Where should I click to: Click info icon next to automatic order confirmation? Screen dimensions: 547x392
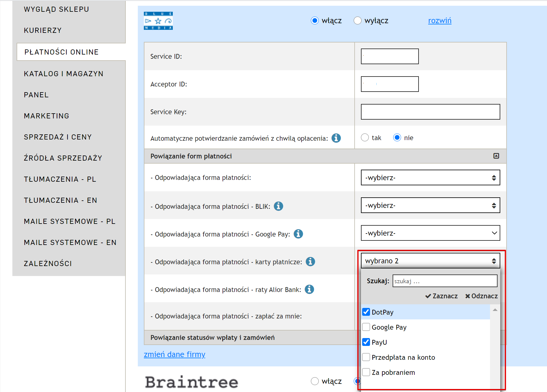click(336, 138)
